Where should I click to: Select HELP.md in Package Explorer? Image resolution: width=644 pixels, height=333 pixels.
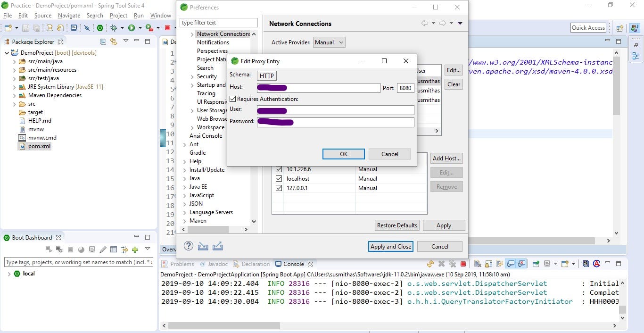point(40,121)
